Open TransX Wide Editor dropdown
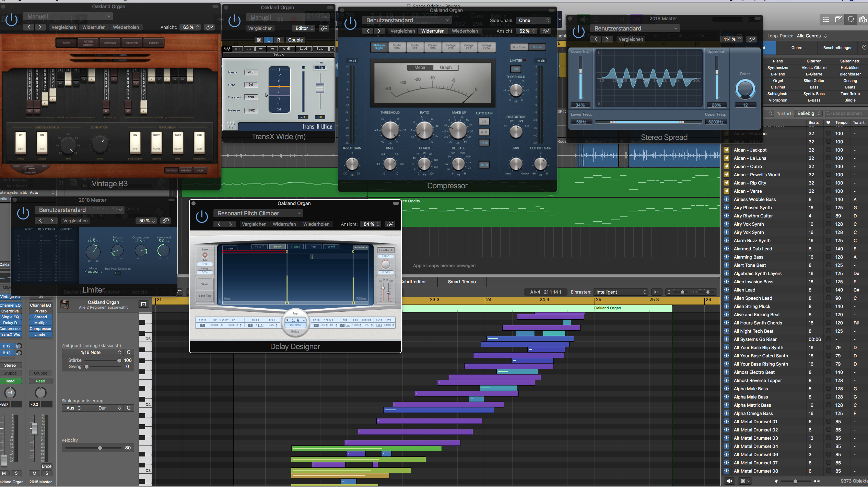The width and height of the screenshot is (868, 487). coord(304,28)
